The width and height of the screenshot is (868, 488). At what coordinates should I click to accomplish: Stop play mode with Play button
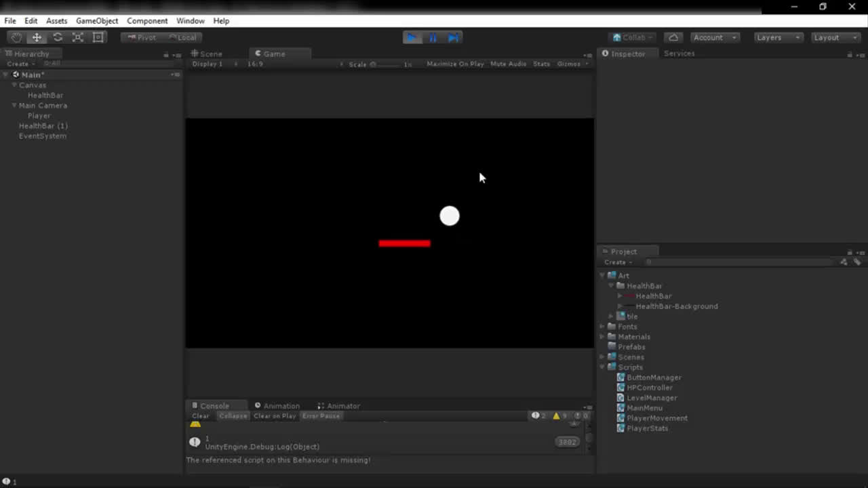(412, 37)
